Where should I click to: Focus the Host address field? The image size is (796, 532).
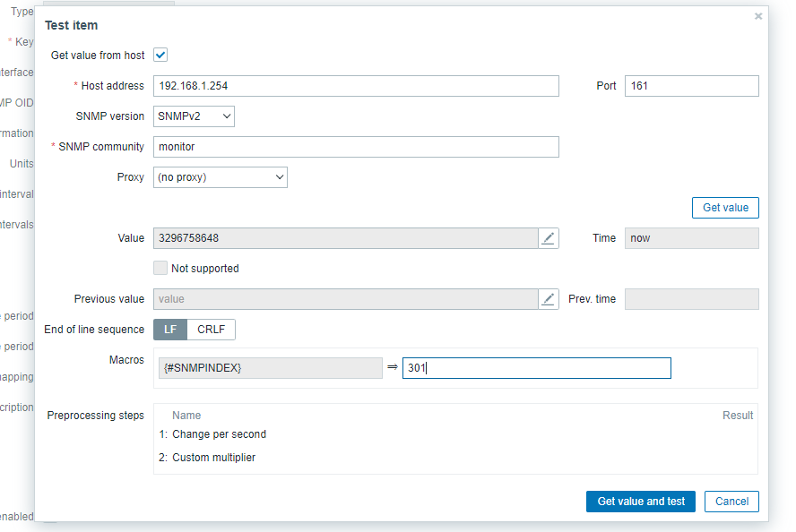(356, 86)
